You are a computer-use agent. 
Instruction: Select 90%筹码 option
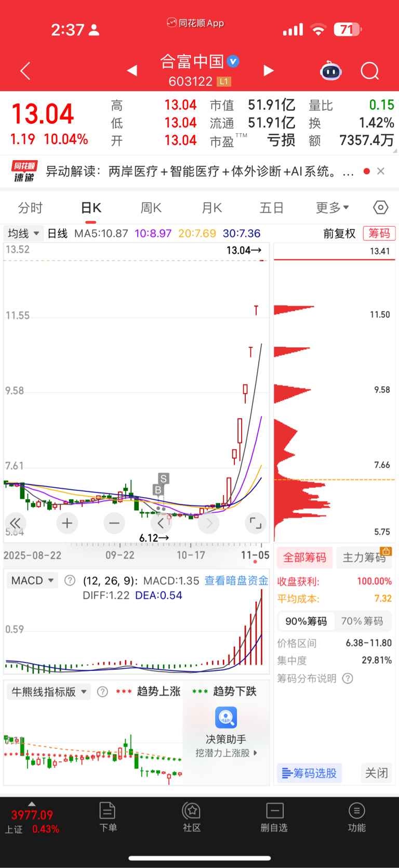306,621
